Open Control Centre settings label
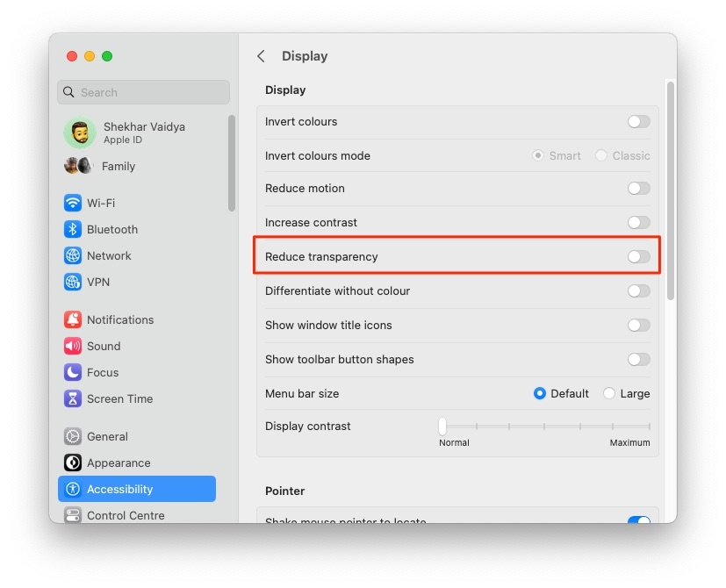Viewport: 726px width, 588px height. pos(126,515)
